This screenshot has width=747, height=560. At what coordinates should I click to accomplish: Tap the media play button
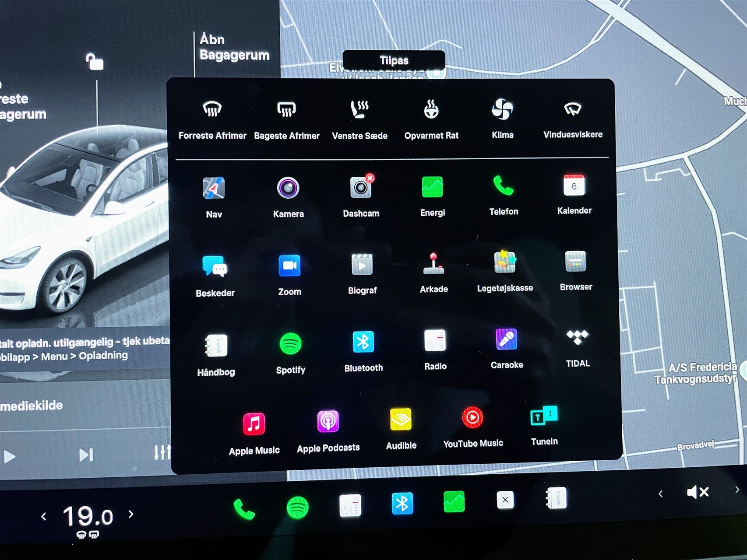tap(9, 457)
